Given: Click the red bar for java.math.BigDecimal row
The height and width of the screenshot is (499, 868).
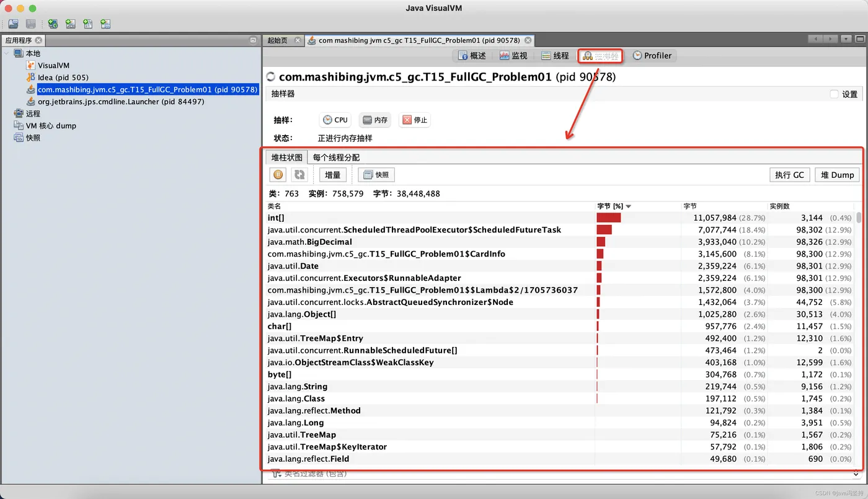Looking at the screenshot, I should click(601, 242).
